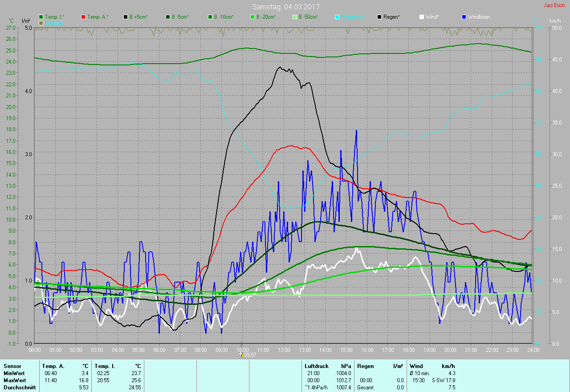The image size is (570, 392).
Task: Click the 09:57 marker under the time axis
Action: pyautogui.click(x=249, y=355)
